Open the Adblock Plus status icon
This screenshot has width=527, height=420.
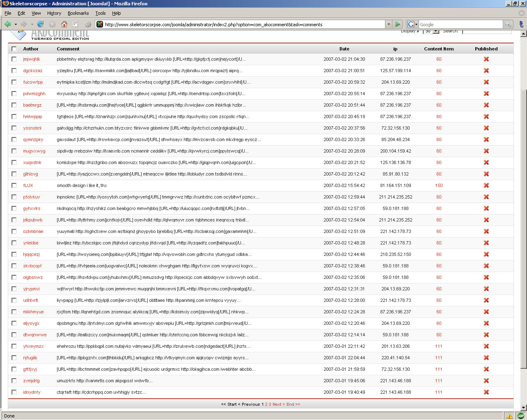pos(521,415)
